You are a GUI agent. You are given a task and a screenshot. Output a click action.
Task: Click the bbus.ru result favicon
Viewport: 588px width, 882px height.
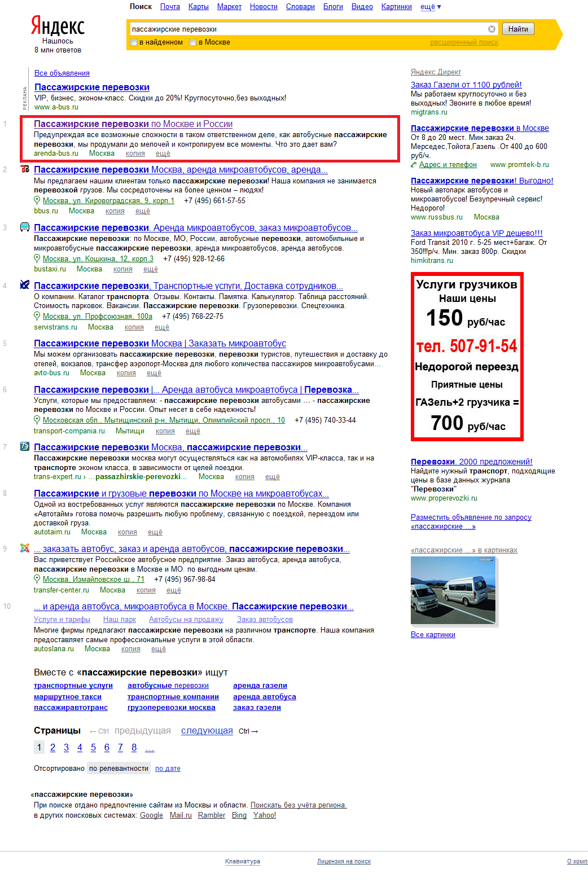25,169
